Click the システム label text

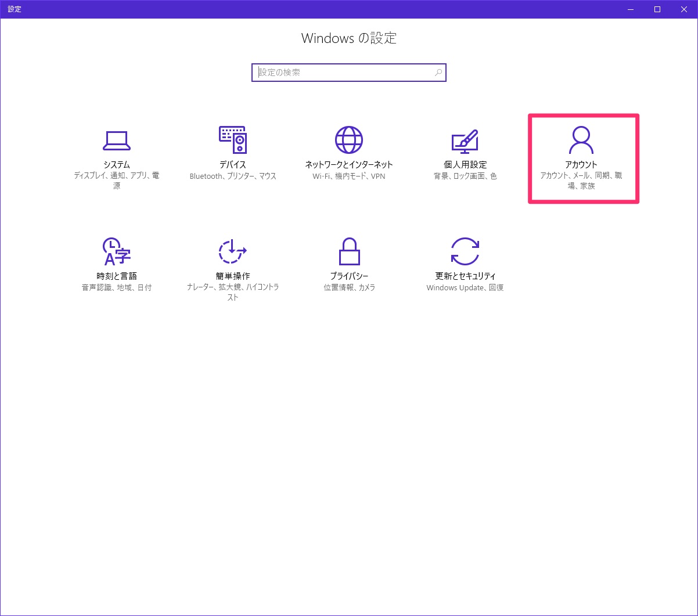pyautogui.click(x=116, y=165)
